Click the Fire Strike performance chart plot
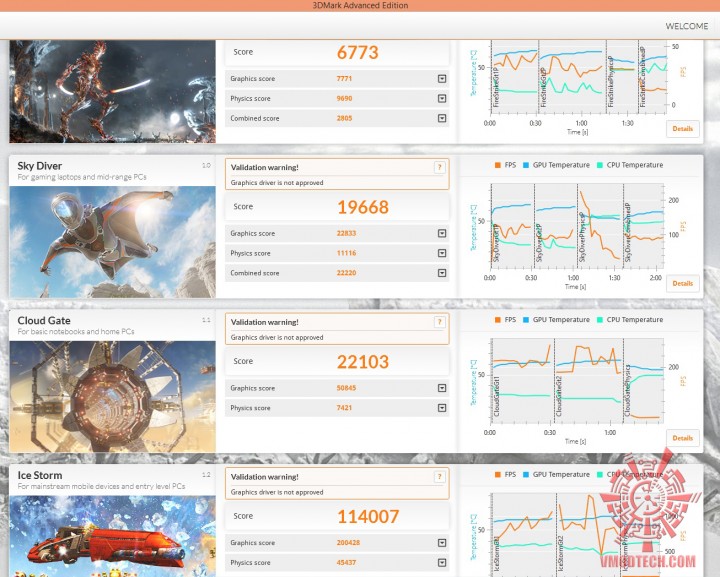 (x=578, y=77)
